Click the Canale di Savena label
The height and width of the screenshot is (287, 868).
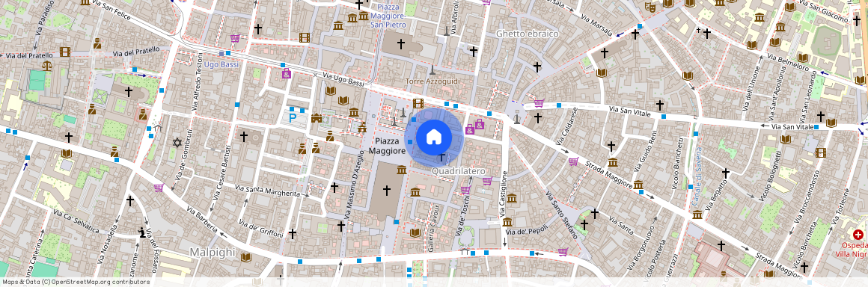click(x=697, y=176)
